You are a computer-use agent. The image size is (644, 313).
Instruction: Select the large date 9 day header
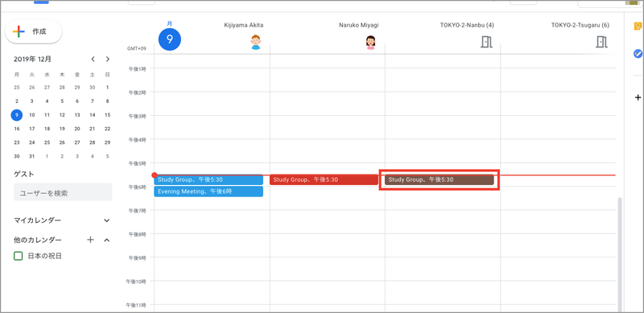(x=170, y=40)
